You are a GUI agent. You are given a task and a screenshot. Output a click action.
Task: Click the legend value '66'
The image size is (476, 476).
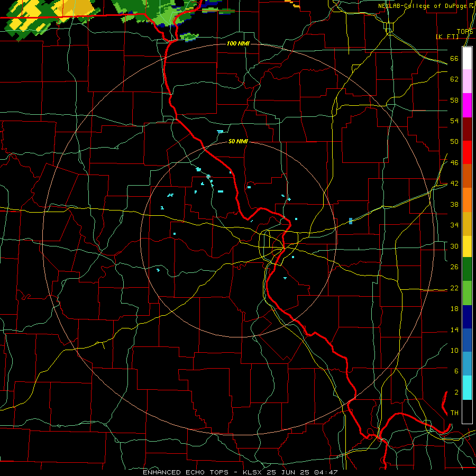coord(454,58)
